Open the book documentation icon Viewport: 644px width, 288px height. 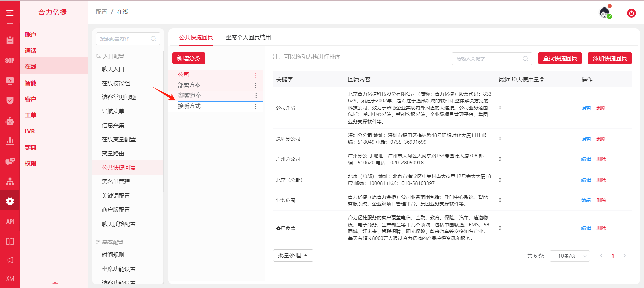tap(10, 241)
